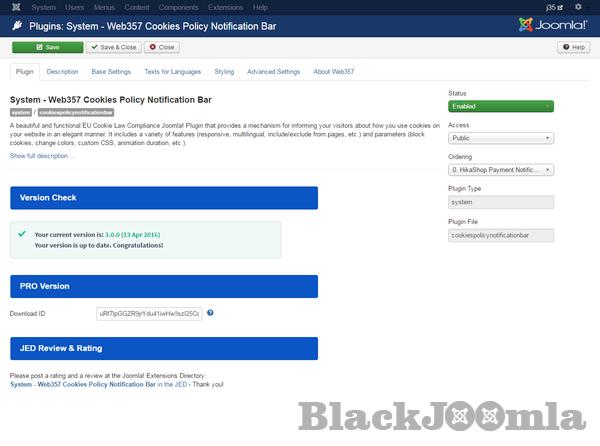Click the Save & Close button
This screenshot has height=446, width=600.
click(113, 47)
